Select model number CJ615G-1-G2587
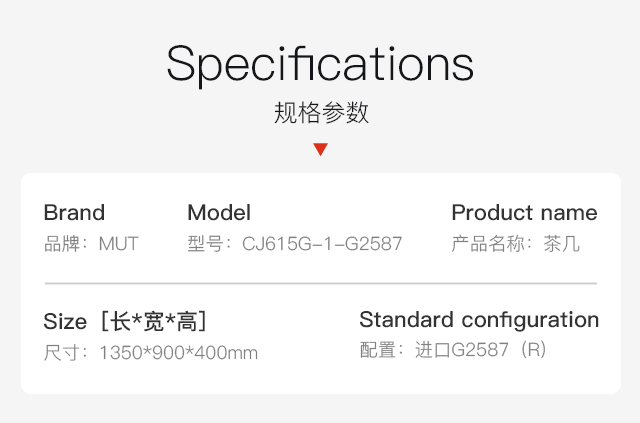This screenshot has height=423, width=640. coord(322,244)
